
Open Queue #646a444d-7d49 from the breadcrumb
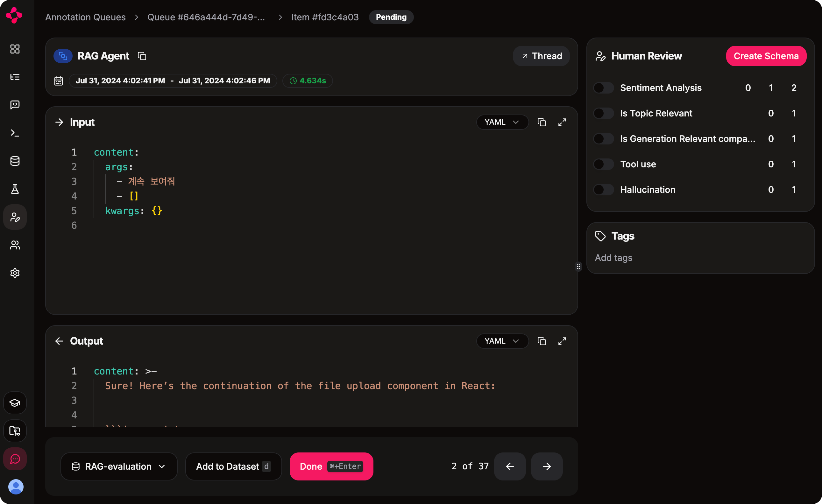click(206, 17)
